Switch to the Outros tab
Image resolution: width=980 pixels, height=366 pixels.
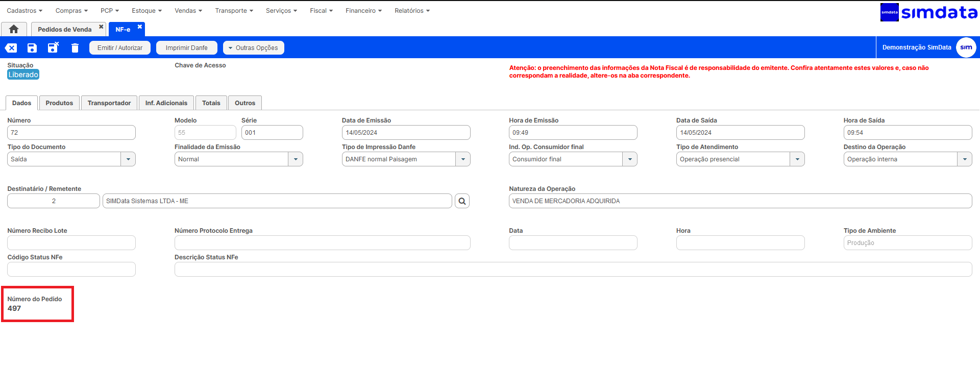click(245, 103)
